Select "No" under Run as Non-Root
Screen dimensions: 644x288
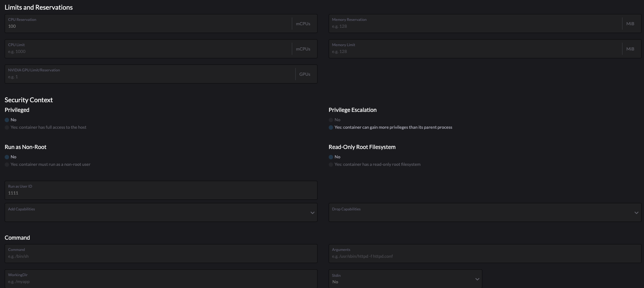7,157
